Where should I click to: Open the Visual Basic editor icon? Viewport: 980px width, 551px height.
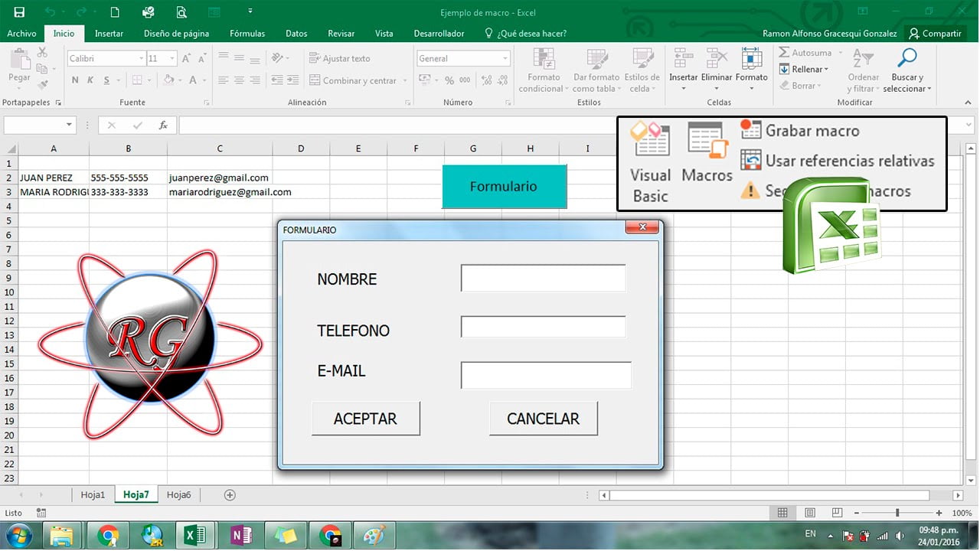click(x=650, y=140)
